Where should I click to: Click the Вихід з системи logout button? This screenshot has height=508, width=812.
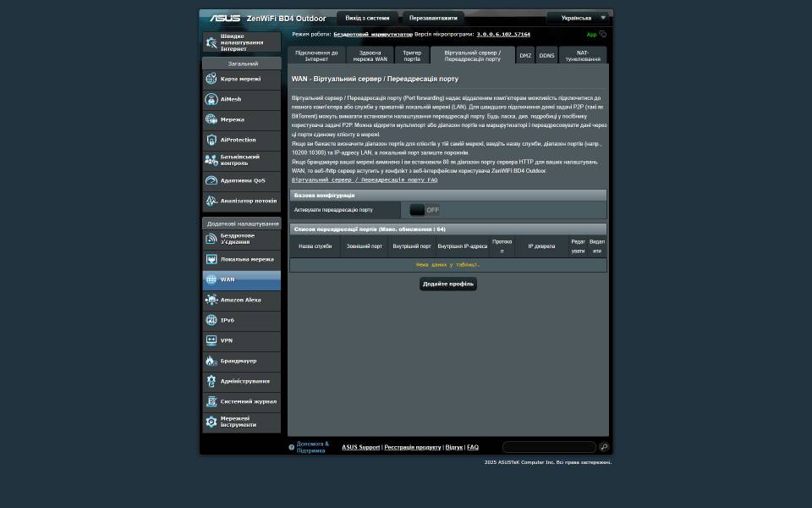coord(367,18)
